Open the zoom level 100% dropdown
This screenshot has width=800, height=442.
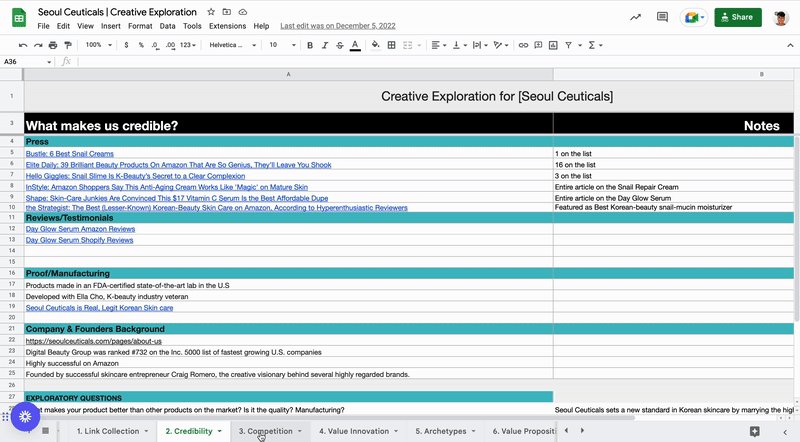[98, 45]
